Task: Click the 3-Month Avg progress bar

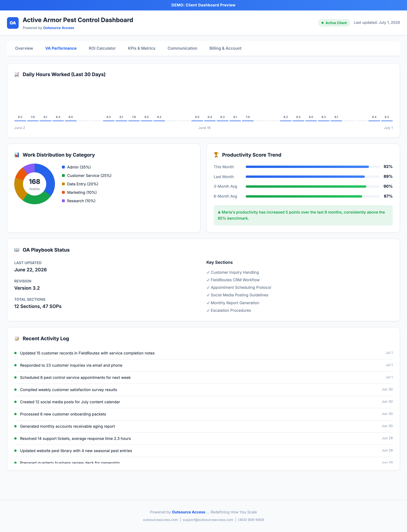Action: point(313,186)
